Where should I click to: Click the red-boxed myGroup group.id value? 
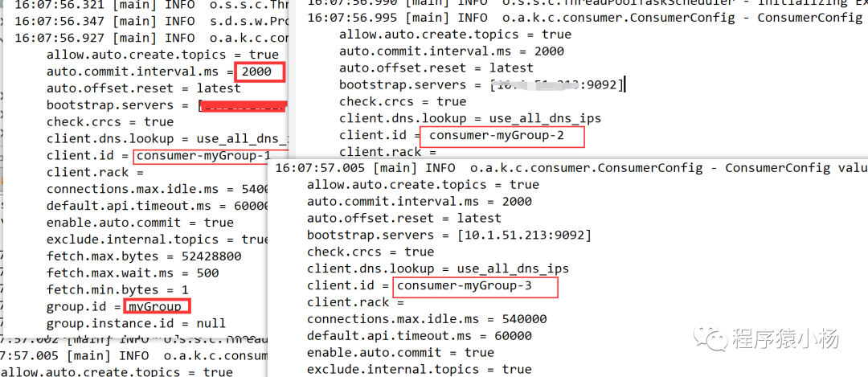point(157,306)
